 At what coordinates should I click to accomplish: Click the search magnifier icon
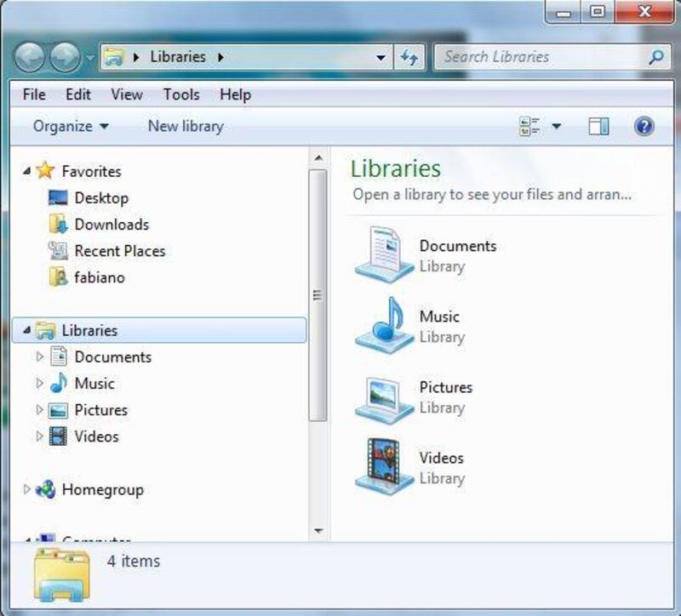pos(655,58)
